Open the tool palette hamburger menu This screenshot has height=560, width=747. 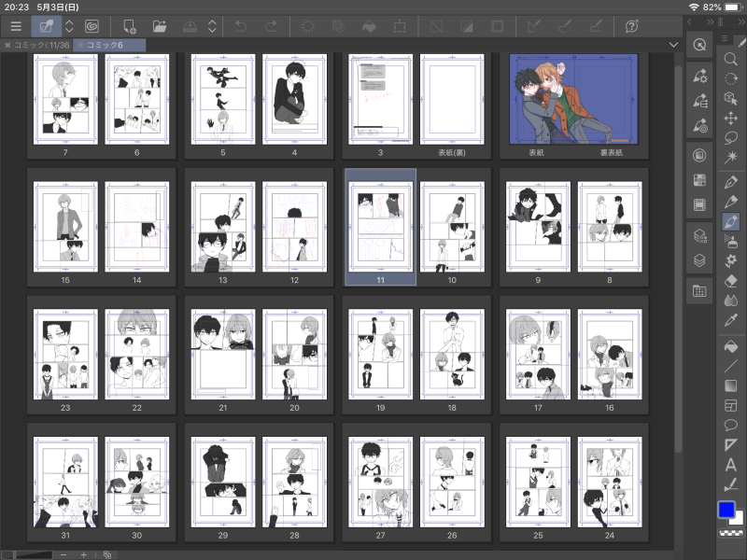725,38
